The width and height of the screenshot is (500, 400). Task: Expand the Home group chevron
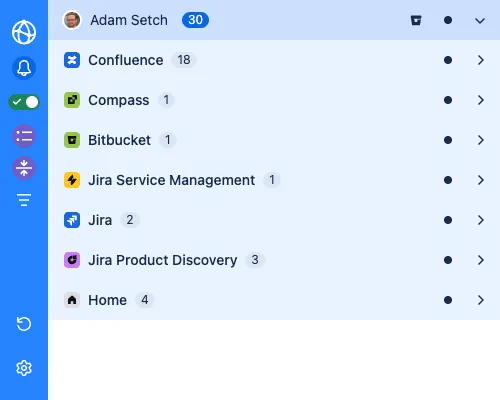tap(481, 300)
